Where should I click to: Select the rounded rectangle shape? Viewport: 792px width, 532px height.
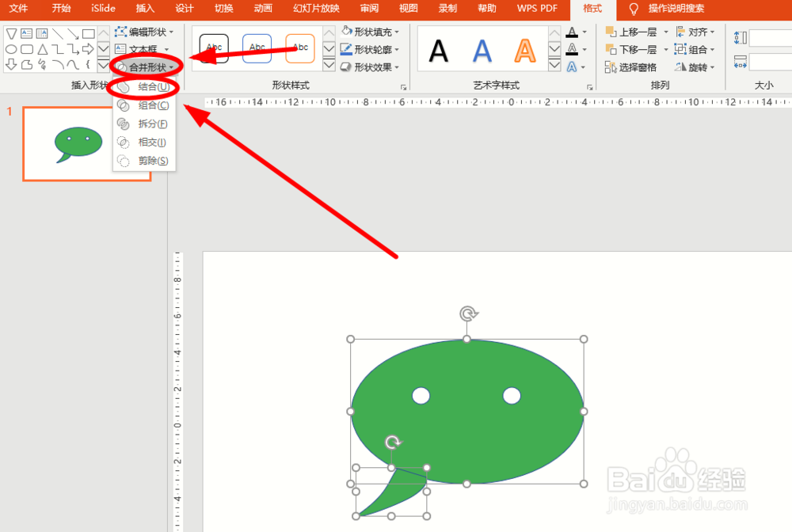pos(27,49)
